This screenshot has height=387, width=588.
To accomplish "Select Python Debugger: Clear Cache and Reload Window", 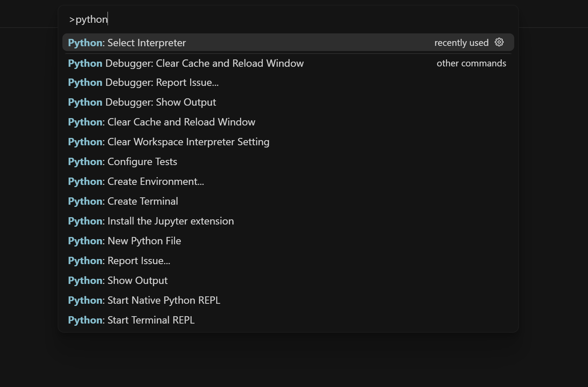I will (x=185, y=63).
